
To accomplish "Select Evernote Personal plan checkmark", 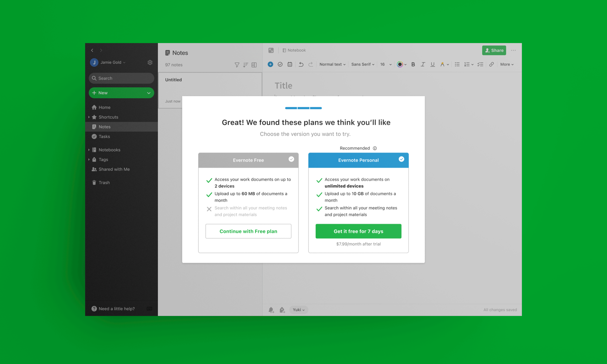I will 401,159.
